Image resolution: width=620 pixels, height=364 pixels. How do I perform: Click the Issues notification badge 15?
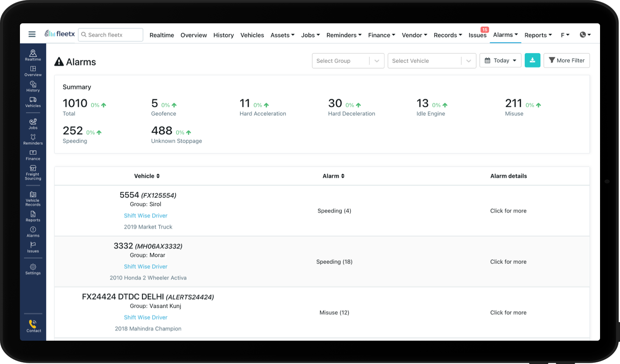coord(485,30)
